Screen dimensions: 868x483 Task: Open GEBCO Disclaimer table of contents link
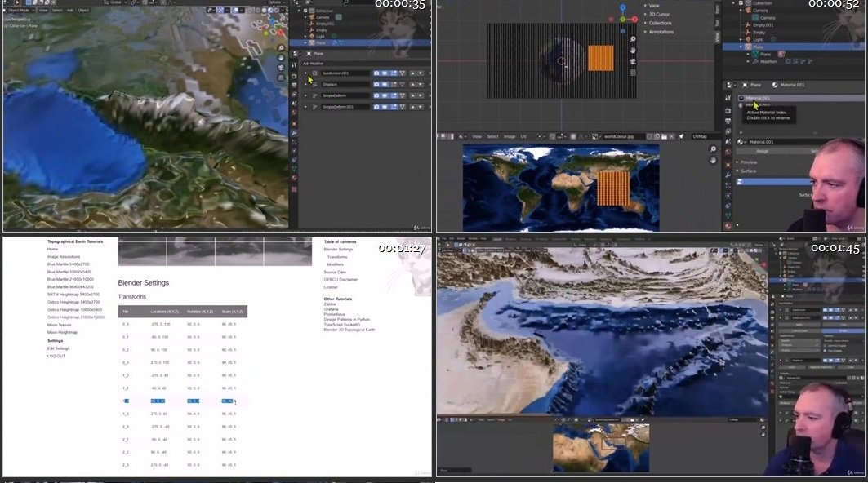pos(341,279)
